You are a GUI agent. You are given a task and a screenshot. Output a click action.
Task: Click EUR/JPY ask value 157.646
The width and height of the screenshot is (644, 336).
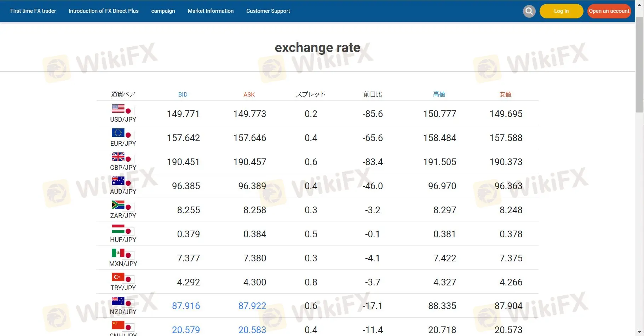(x=249, y=138)
